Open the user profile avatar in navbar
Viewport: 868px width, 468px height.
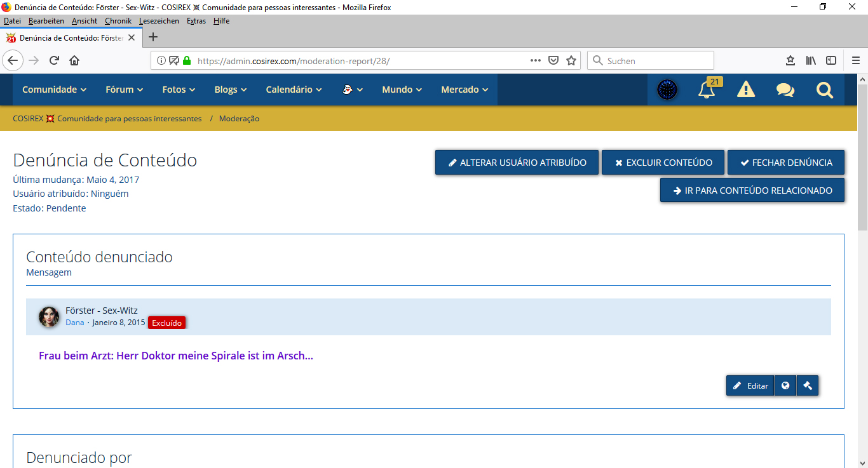(667, 90)
